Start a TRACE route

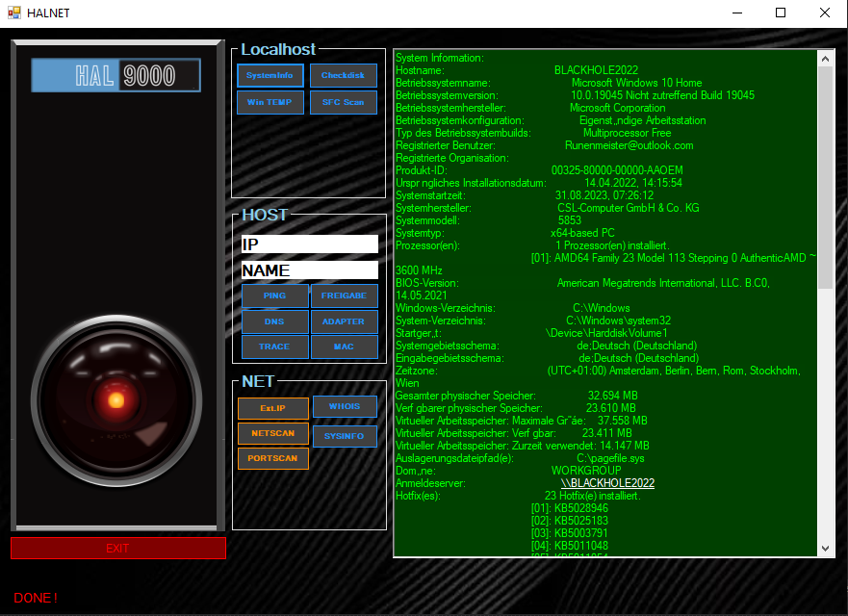[x=274, y=346]
